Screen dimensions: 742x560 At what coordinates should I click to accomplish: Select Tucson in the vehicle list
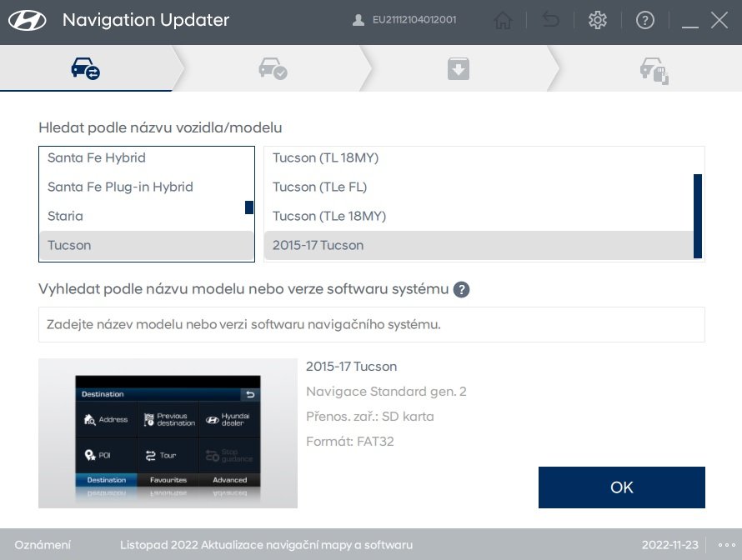pos(146,246)
